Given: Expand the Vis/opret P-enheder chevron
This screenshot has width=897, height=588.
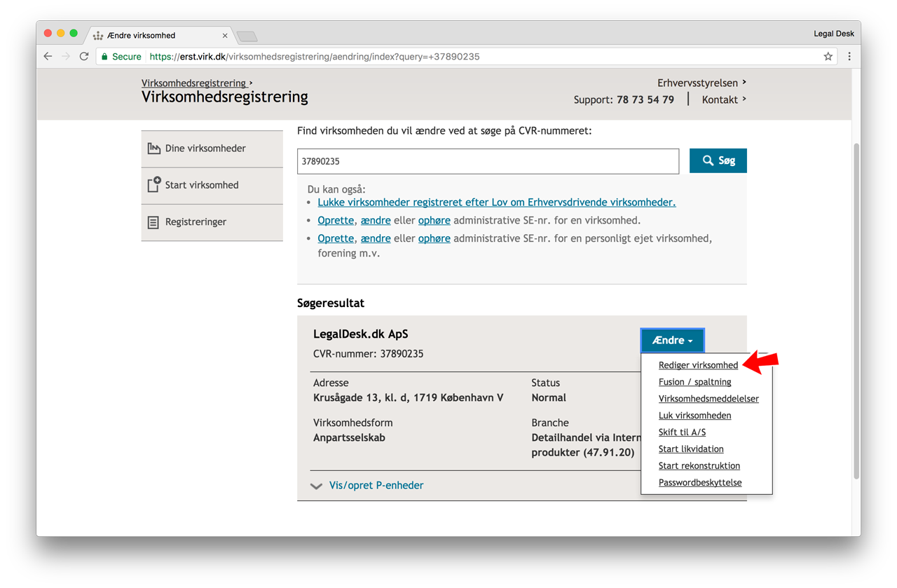Looking at the screenshot, I should tap(317, 486).
